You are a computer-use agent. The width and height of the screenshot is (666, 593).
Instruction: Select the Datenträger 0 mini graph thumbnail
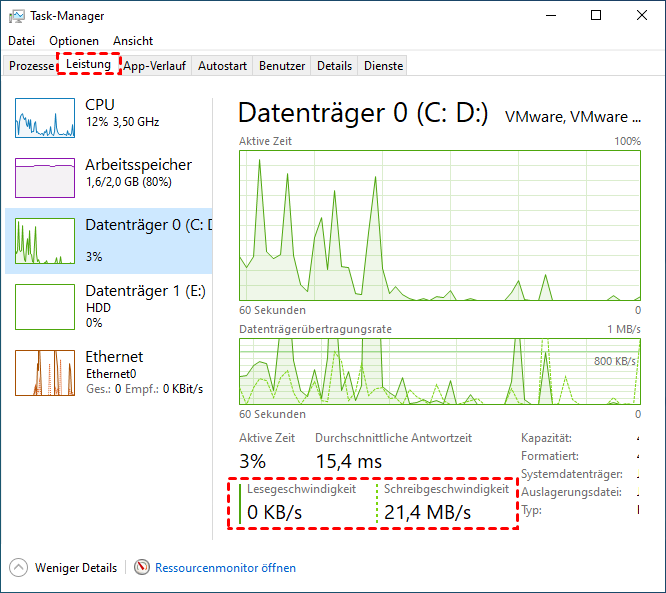pyautogui.click(x=45, y=241)
